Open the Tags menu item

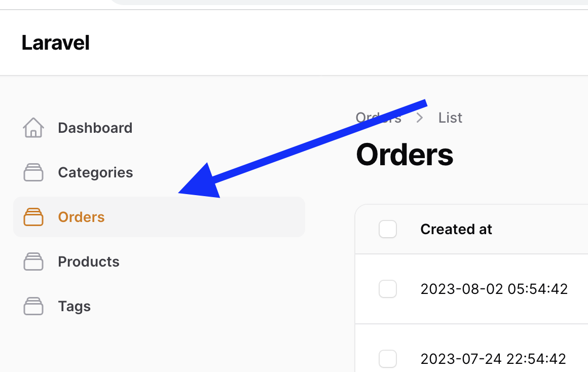coord(74,307)
